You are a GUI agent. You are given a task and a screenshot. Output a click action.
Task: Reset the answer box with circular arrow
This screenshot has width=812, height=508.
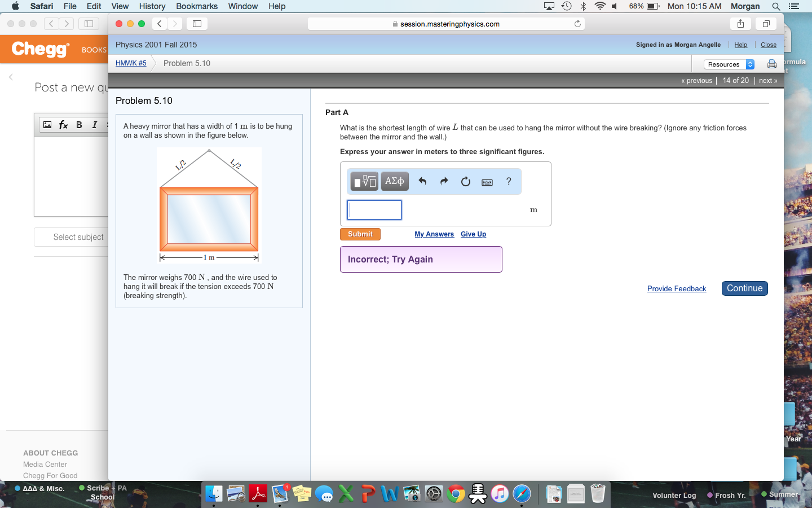(x=465, y=181)
